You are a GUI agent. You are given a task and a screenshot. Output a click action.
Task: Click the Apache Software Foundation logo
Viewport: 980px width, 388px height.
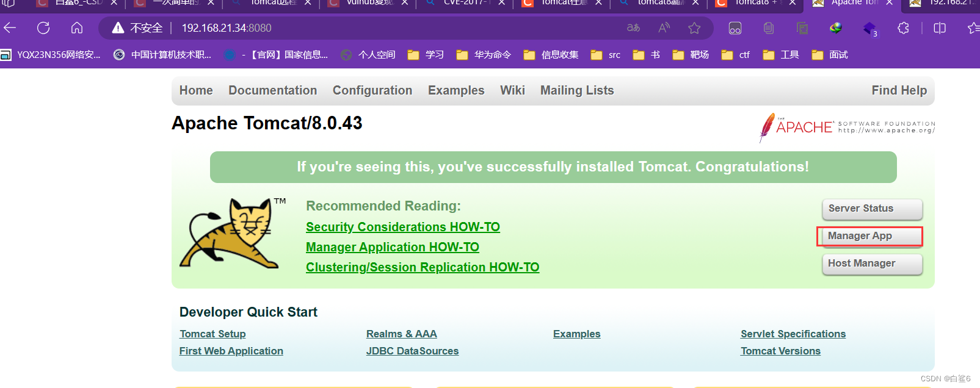[847, 127]
